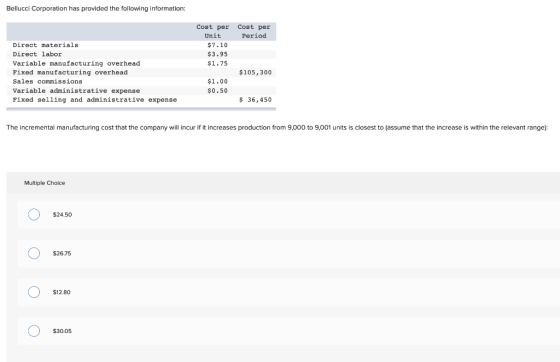
Task: Click the $36,450 fixed selling expense value
Action: click(x=255, y=100)
